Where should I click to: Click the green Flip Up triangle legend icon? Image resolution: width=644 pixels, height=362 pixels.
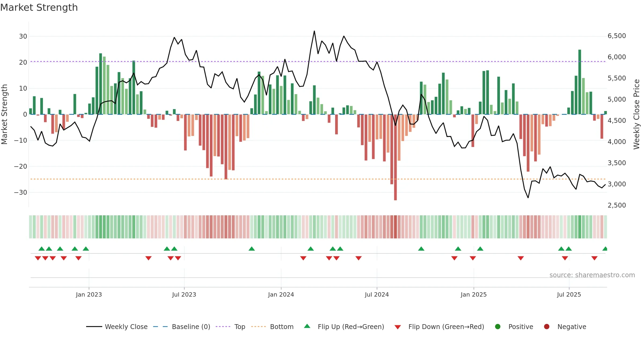pos(307,326)
